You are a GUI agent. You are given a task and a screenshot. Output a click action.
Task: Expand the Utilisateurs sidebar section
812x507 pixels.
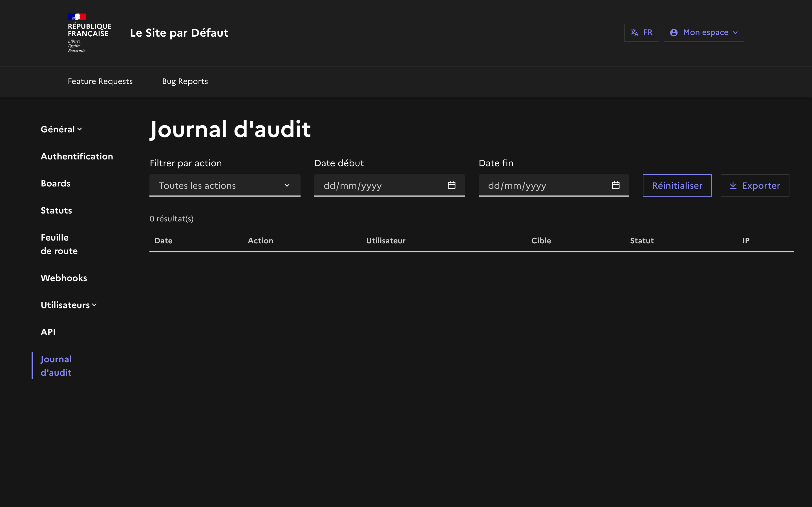(69, 305)
